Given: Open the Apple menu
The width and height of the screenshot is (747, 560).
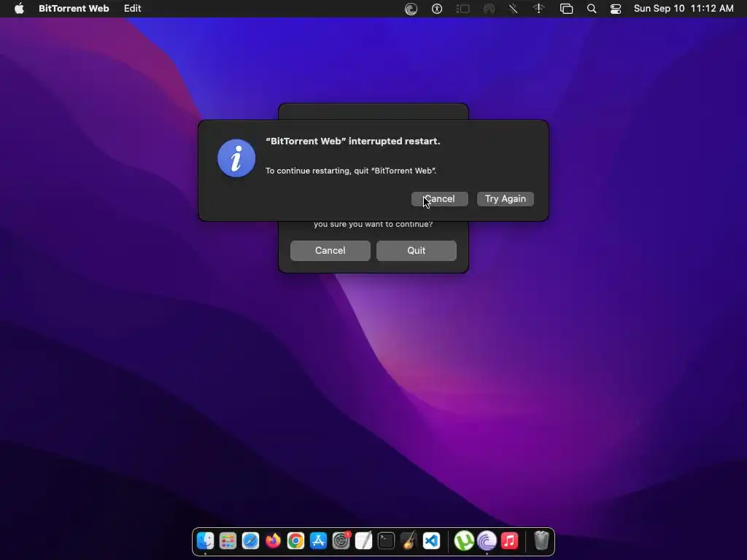Looking at the screenshot, I should (19, 8).
